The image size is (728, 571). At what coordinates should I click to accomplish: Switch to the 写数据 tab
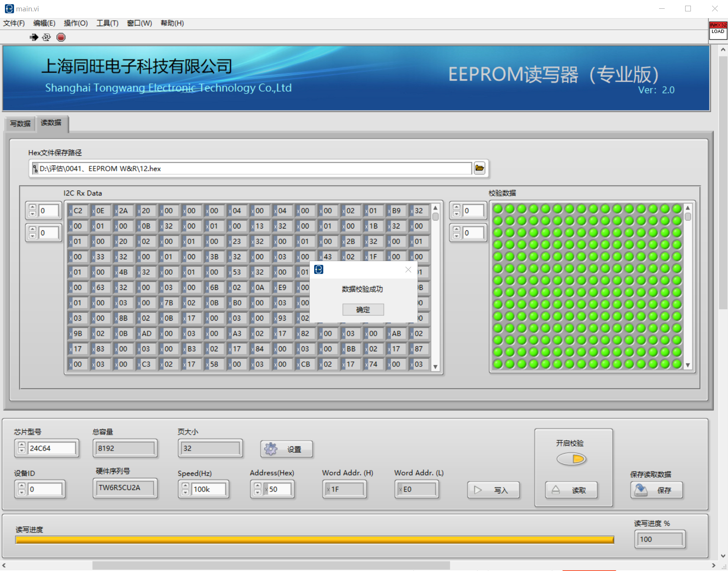20,124
